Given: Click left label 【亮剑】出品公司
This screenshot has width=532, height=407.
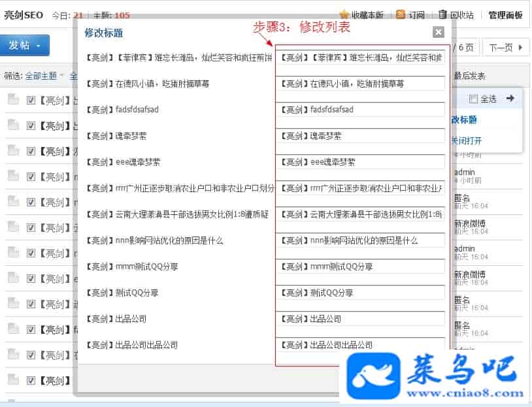Looking at the screenshot, I should coord(116,318).
